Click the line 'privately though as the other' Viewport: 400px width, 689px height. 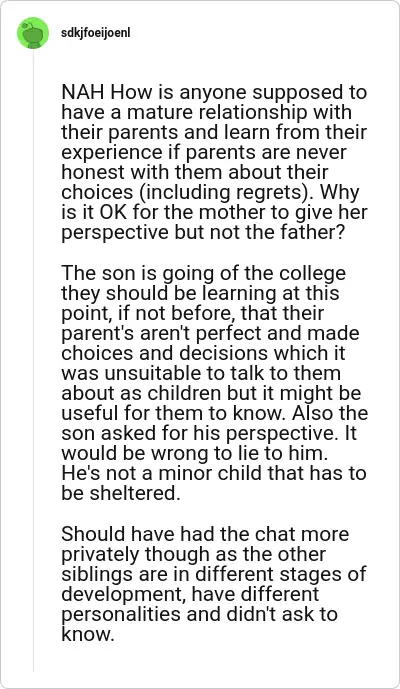tap(193, 554)
